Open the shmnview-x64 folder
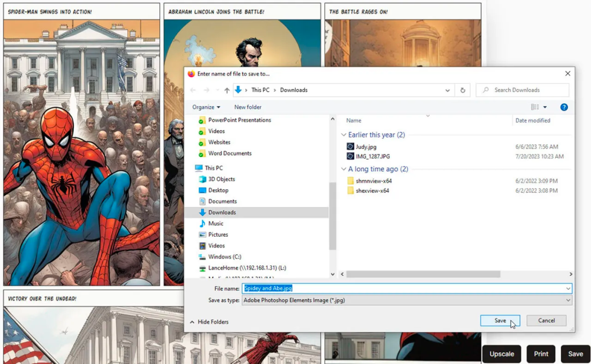591x364 pixels. click(x=373, y=181)
